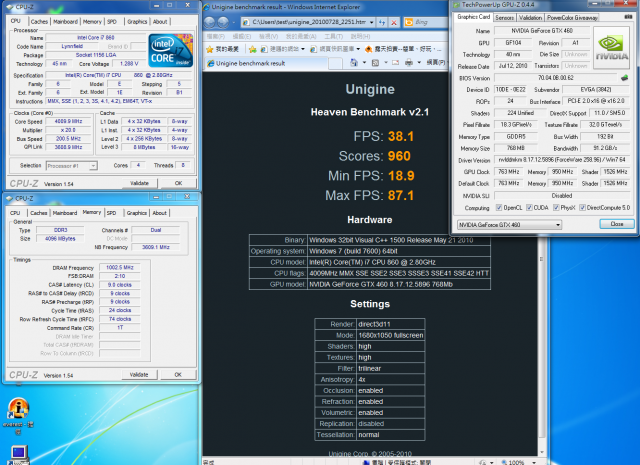Expand the Web Slice Gallery dropdown arrow
The height and width of the screenshot is (465, 640).
click(358, 49)
